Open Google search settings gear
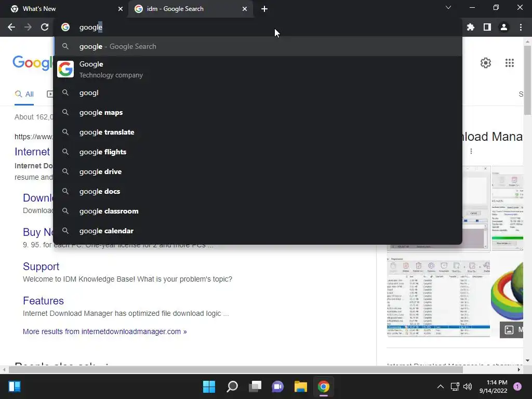532x399 pixels. click(x=486, y=63)
